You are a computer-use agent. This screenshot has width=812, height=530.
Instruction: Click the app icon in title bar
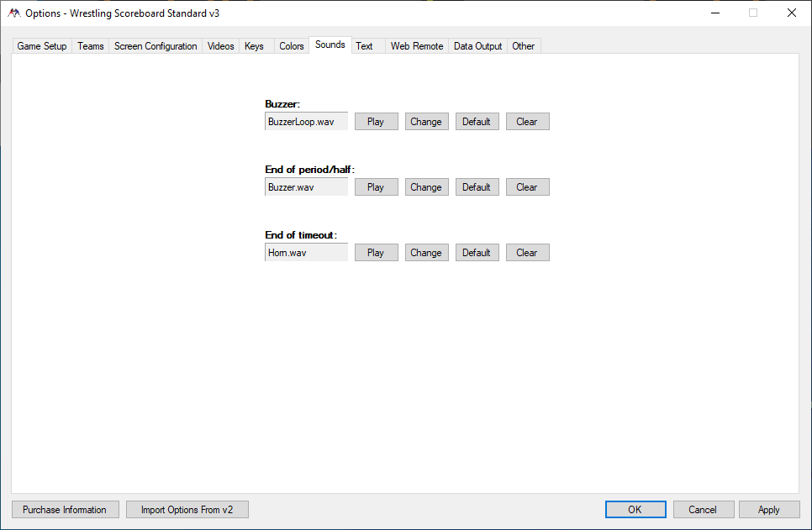click(x=14, y=13)
